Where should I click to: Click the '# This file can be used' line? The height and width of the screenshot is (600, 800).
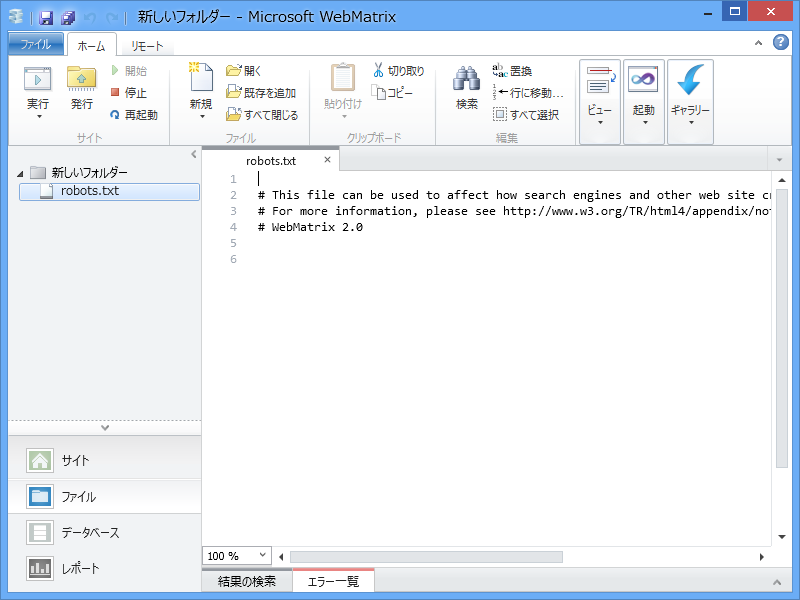(514, 195)
